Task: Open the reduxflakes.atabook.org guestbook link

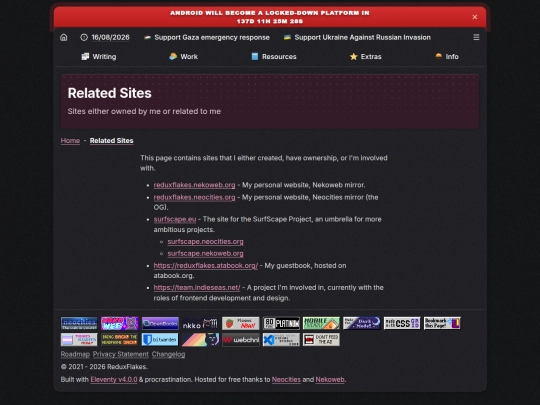Action: (x=206, y=266)
